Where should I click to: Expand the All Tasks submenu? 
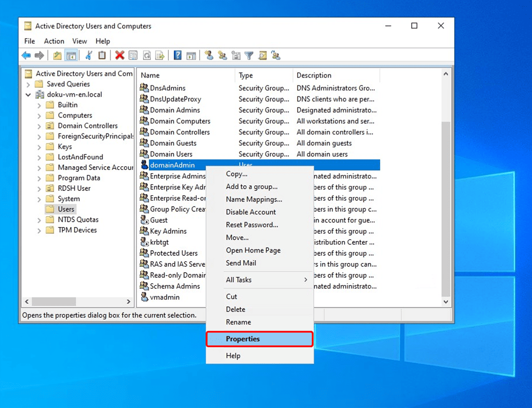pyautogui.click(x=266, y=280)
